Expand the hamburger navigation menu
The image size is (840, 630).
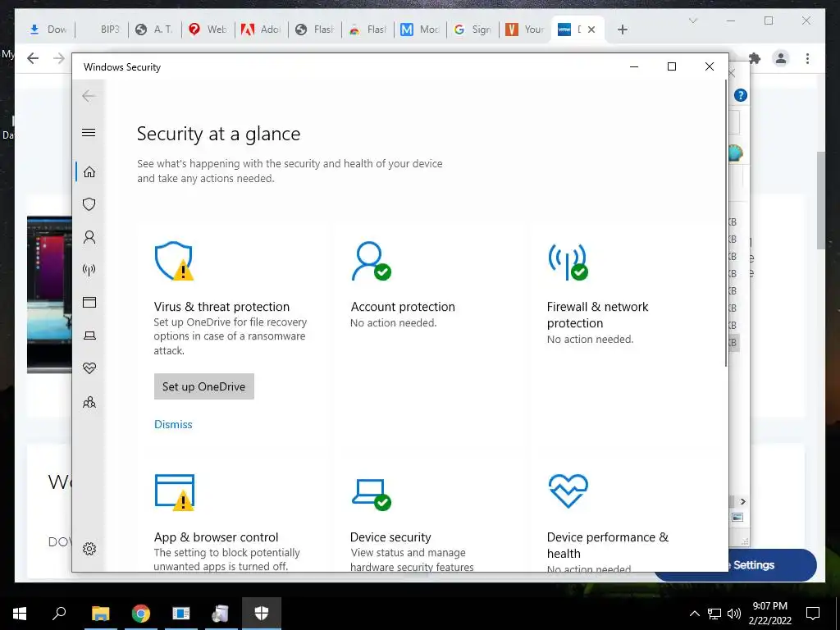pos(89,132)
